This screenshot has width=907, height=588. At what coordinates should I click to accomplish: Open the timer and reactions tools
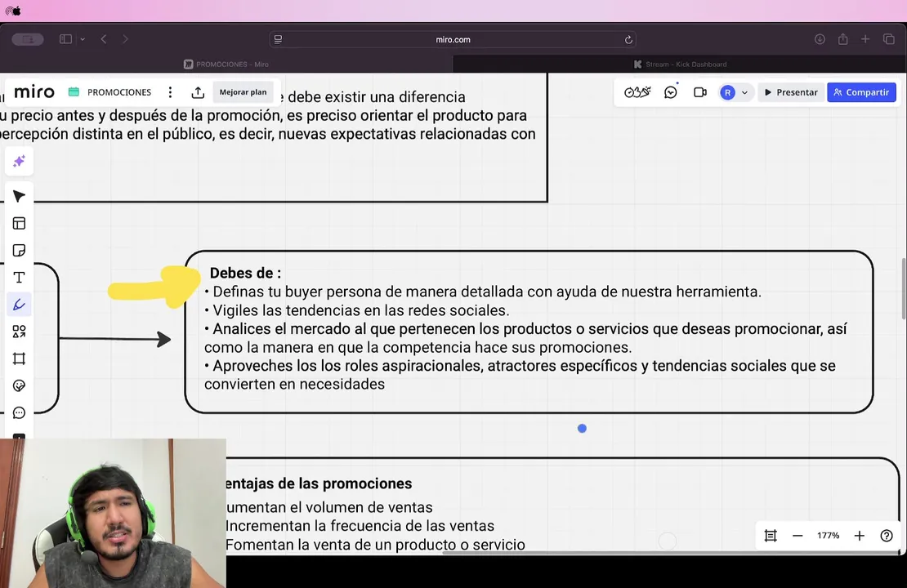pyautogui.click(x=637, y=92)
